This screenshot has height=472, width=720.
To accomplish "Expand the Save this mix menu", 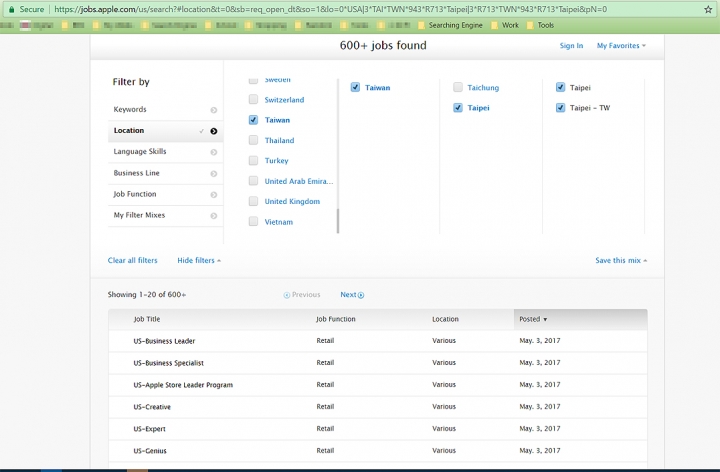I will coord(620,260).
